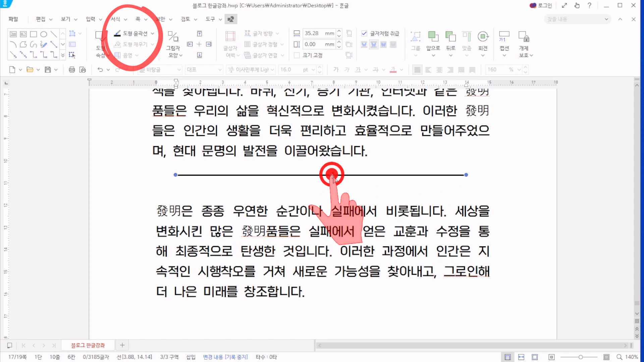Click the 블로그 한글강좌 document tab

(88, 345)
